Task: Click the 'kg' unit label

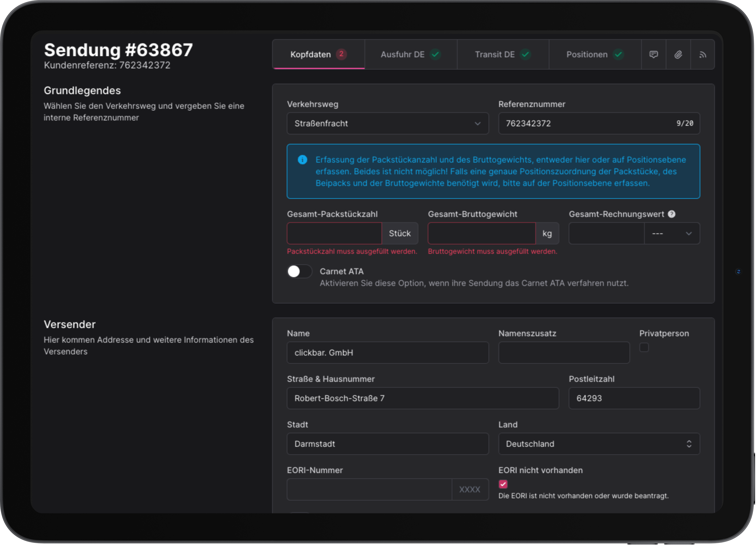Action: tap(547, 233)
